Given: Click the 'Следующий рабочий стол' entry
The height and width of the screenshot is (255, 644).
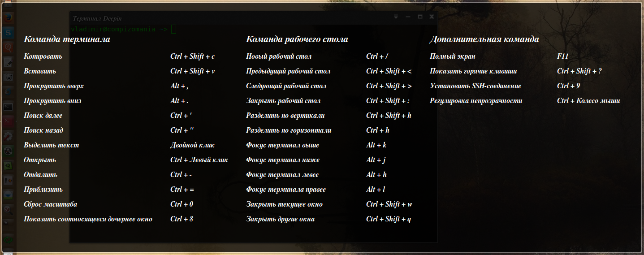Looking at the screenshot, I should pos(286,86).
